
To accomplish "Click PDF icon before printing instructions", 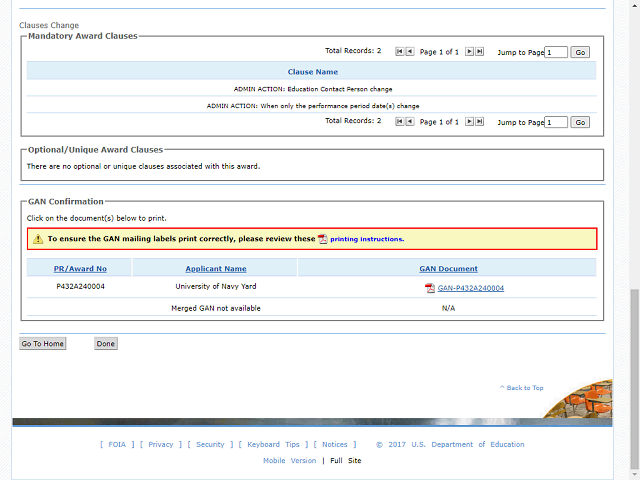I will click(x=323, y=239).
